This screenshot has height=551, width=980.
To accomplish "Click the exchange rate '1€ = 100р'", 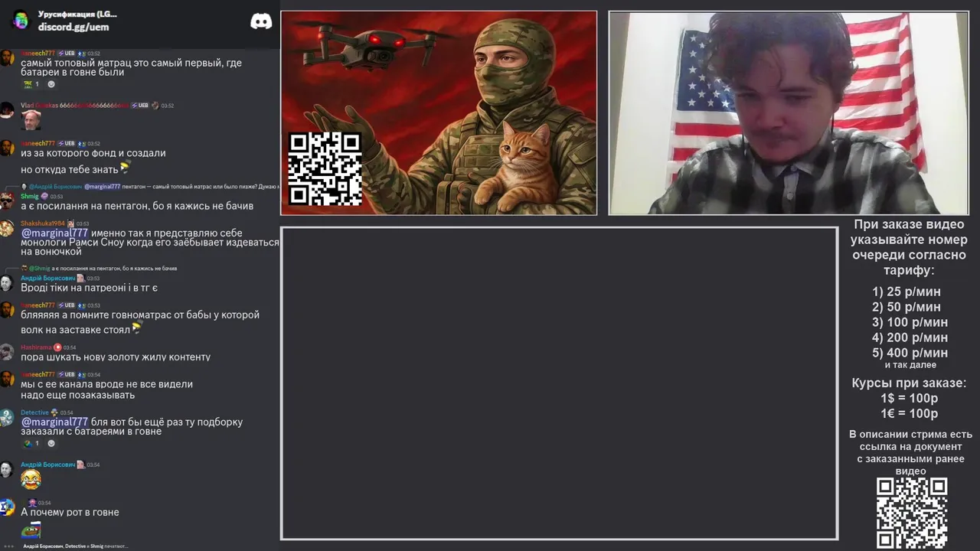I will 909,413.
